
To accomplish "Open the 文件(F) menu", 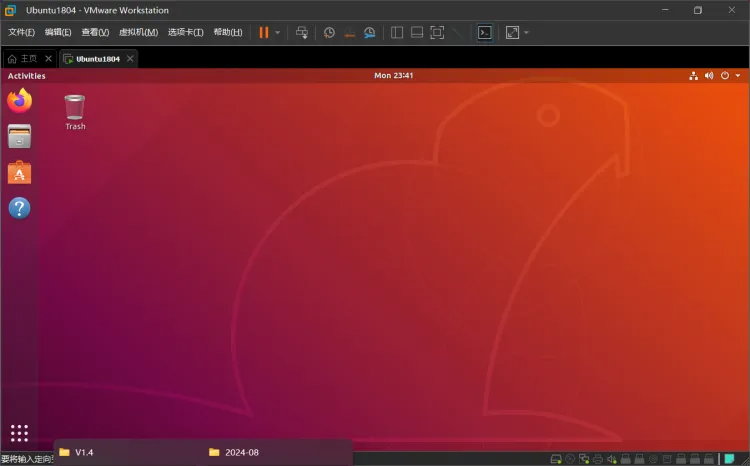I will point(22,32).
